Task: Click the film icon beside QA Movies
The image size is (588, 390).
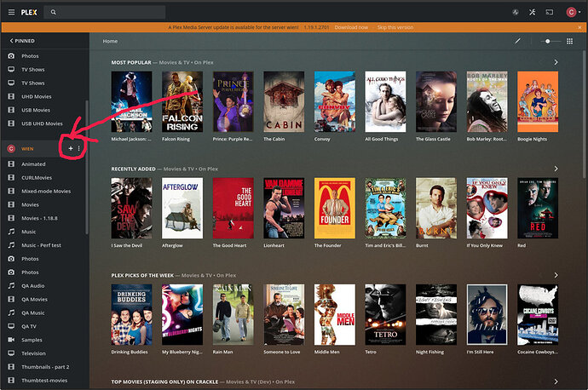Action: point(11,299)
